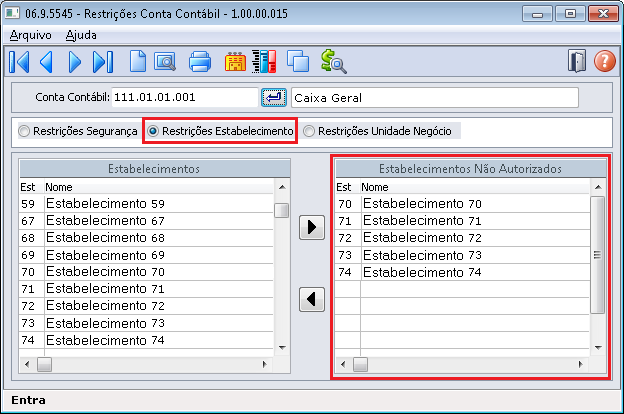624x414 pixels.
Task: Select Estabelecimento 73 in the left Estabelecimentos list
Action: [146, 323]
